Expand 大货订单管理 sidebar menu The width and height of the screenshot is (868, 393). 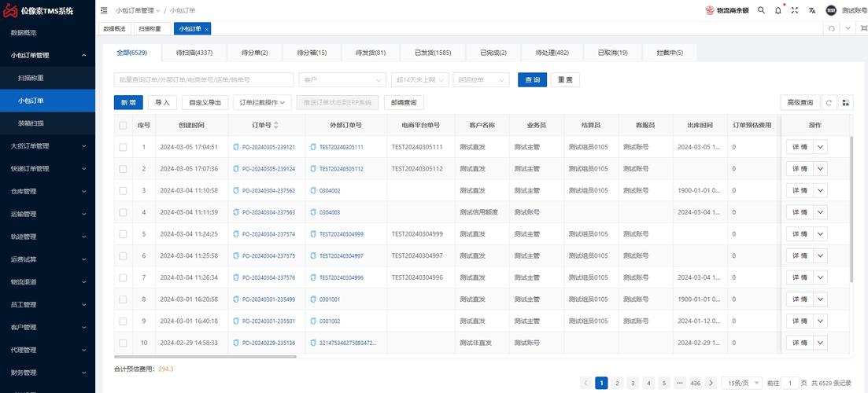[47, 146]
